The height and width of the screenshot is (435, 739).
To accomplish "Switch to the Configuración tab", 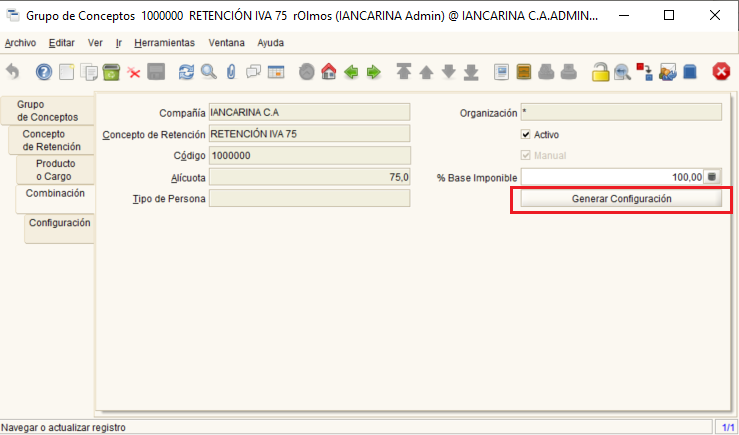I will [59, 229].
